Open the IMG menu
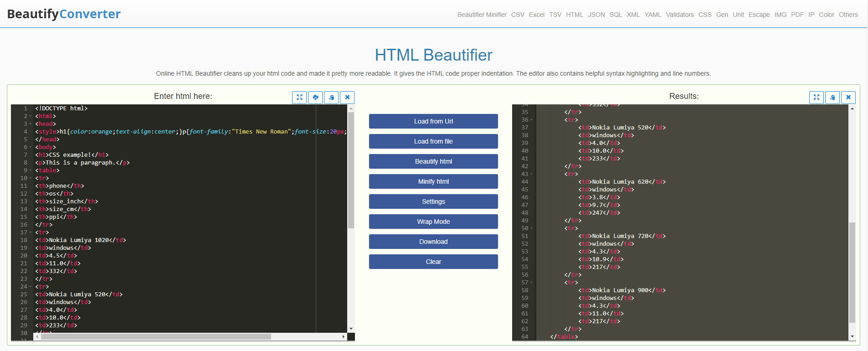 [x=781, y=15]
